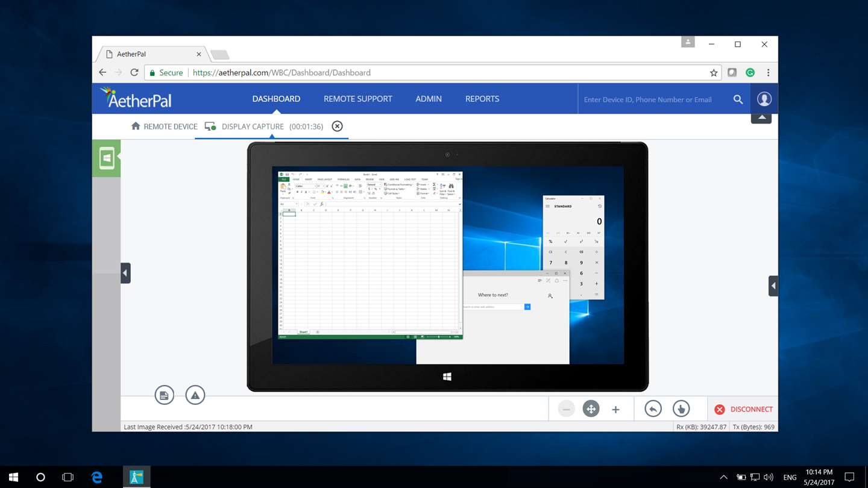Launch Microsoft Edge from the taskbar
Viewport: 868px width, 488px height.
point(96,477)
